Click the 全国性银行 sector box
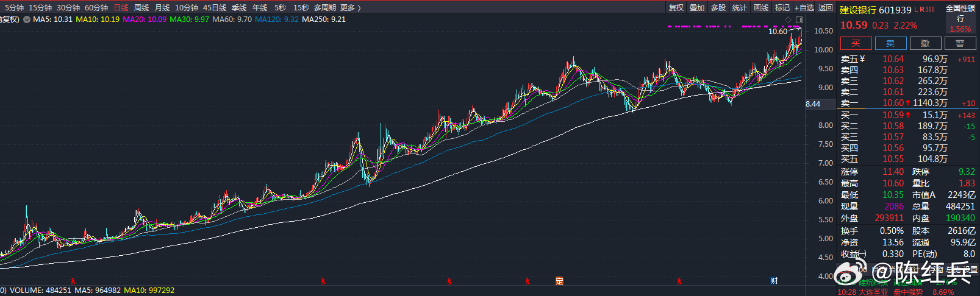Image resolution: width=980 pixels, height=296 pixels. click(x=960, y=18)
